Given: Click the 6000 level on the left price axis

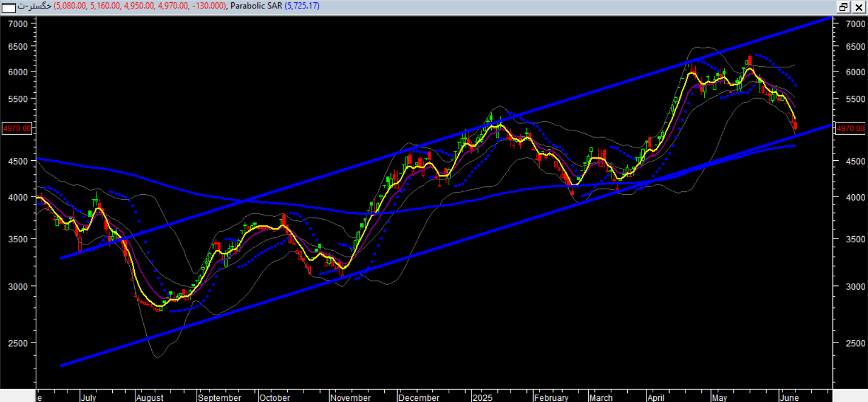Looking at the screenshot, I should click(18, 72).
